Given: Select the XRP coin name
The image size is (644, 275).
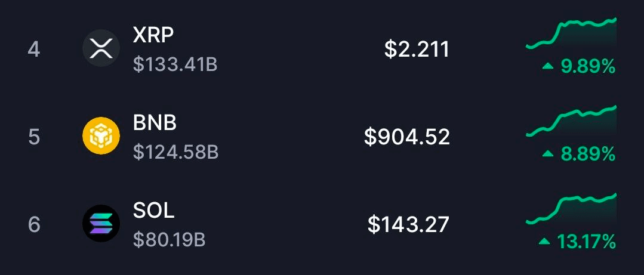Looking at the screenshot, I should pyautogui.click(x=153, y=35).
